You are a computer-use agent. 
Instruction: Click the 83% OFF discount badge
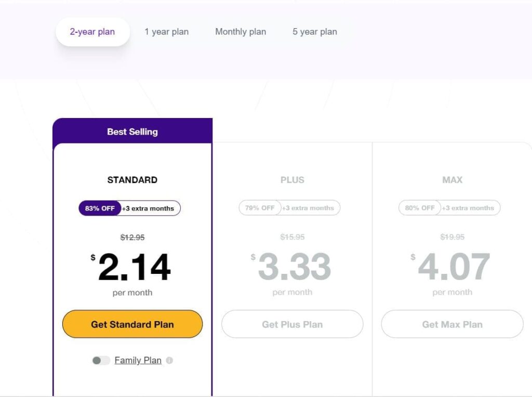[100, 208]
